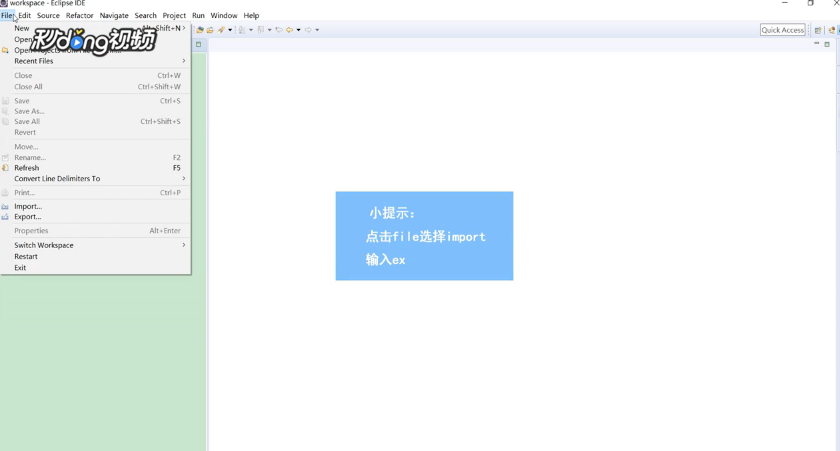Click the Open Type toolbar icon
The height and width of the screenshot is (451, 840).
coord(200,29)
